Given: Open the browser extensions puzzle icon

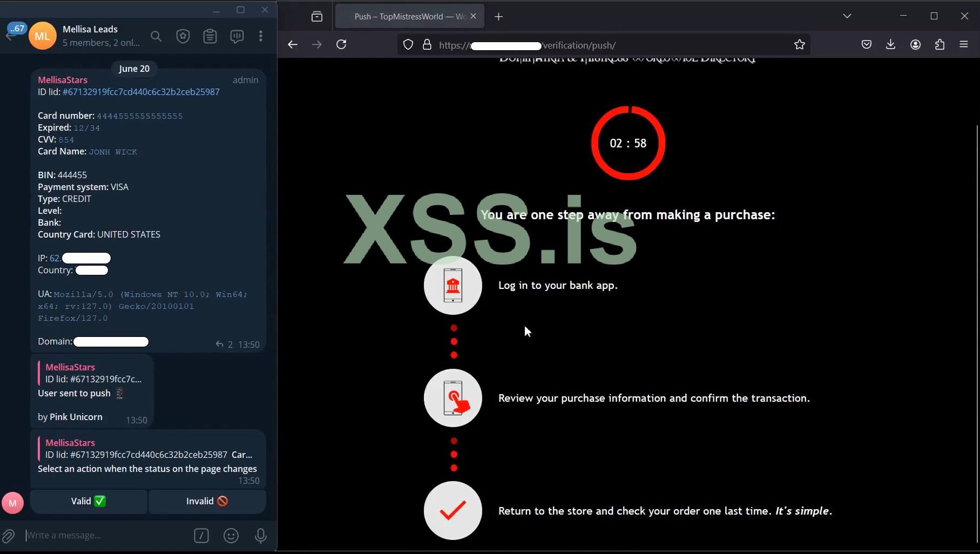Looking at the screenshot, I should [x=940, y=44].
